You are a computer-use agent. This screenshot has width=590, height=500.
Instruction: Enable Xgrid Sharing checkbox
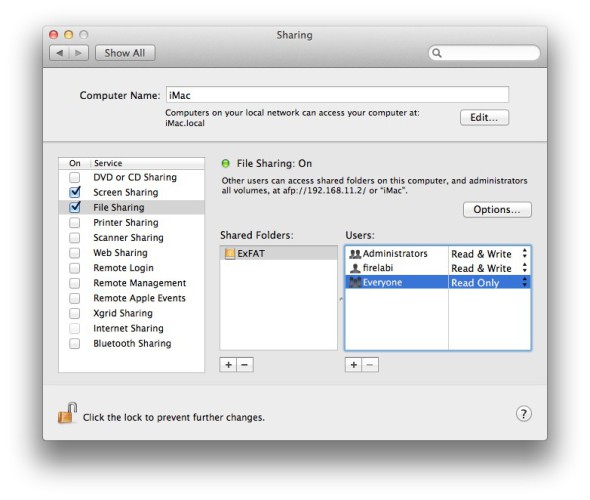75,313
